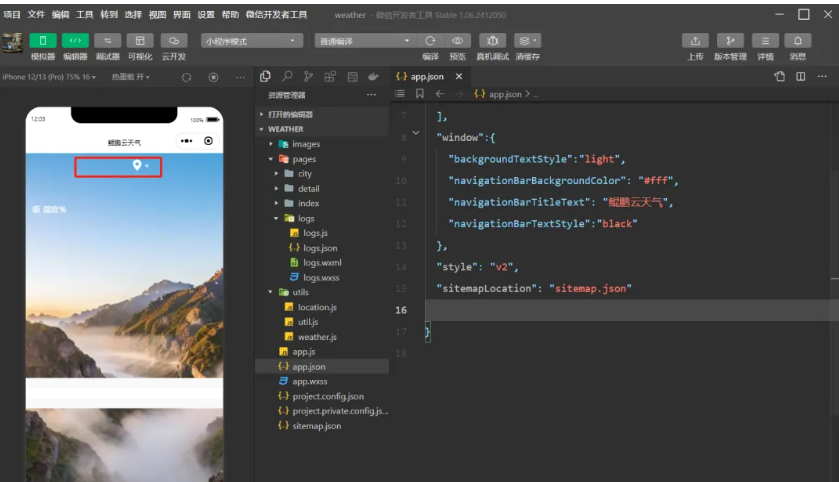Close the app.json editor tab
This screenshot has height=482, width=839.
coord(459,76)
